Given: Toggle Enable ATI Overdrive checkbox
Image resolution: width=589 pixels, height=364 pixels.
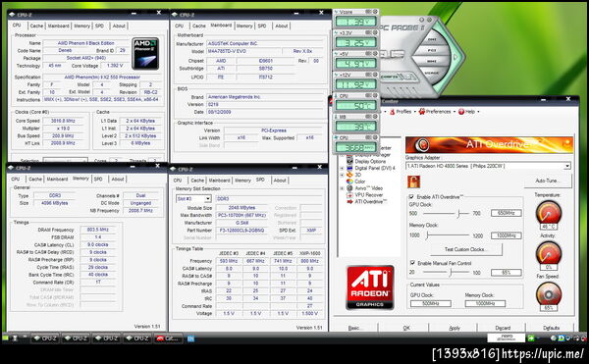Looking at the screenshot, I should click(411, 197).
